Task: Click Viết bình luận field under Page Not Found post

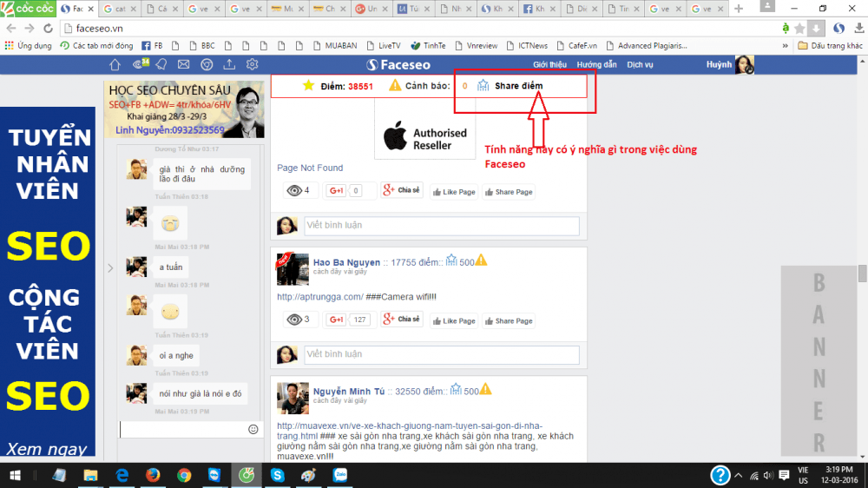Action: pos(442,226)
